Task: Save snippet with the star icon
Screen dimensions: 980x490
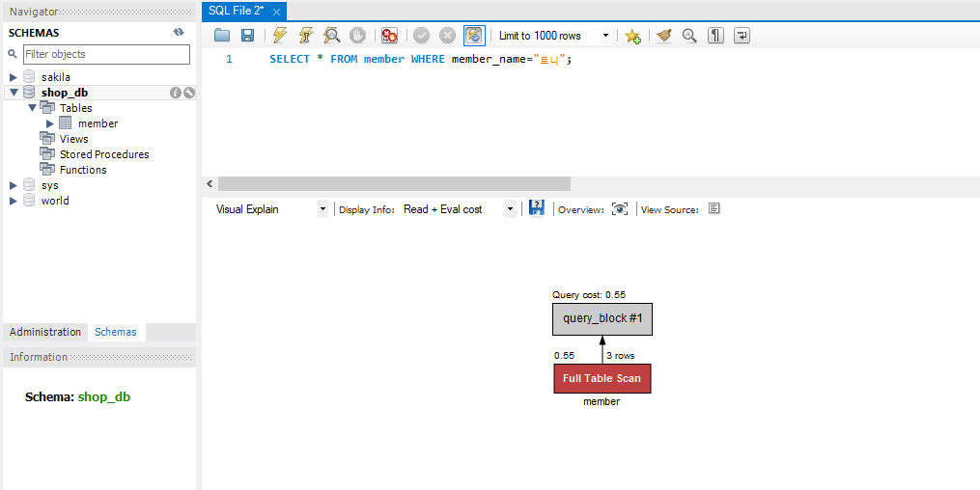Action: tap(632, 36)
